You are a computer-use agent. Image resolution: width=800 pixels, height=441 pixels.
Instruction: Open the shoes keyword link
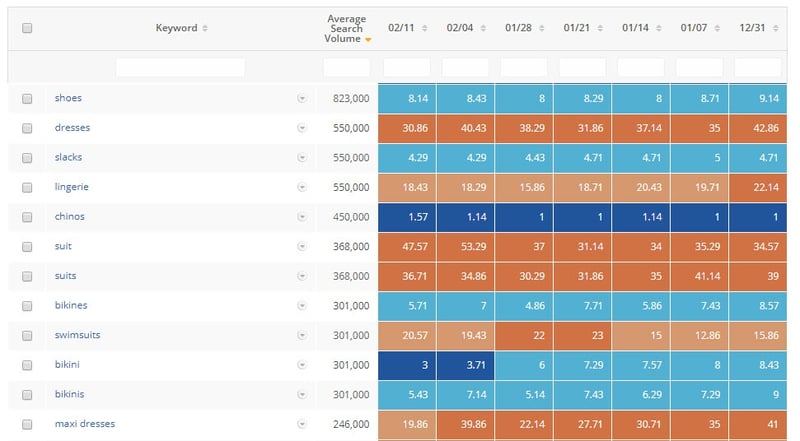[68, 98]
